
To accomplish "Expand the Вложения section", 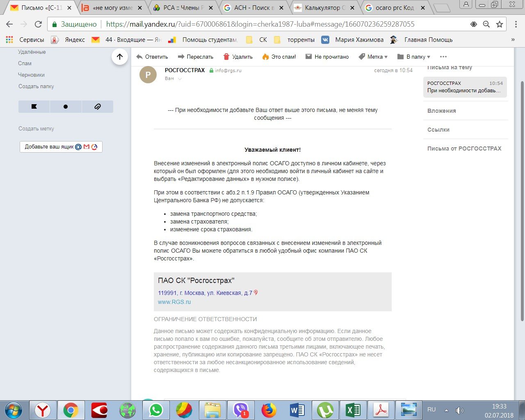I will click(x=442, y=111).
